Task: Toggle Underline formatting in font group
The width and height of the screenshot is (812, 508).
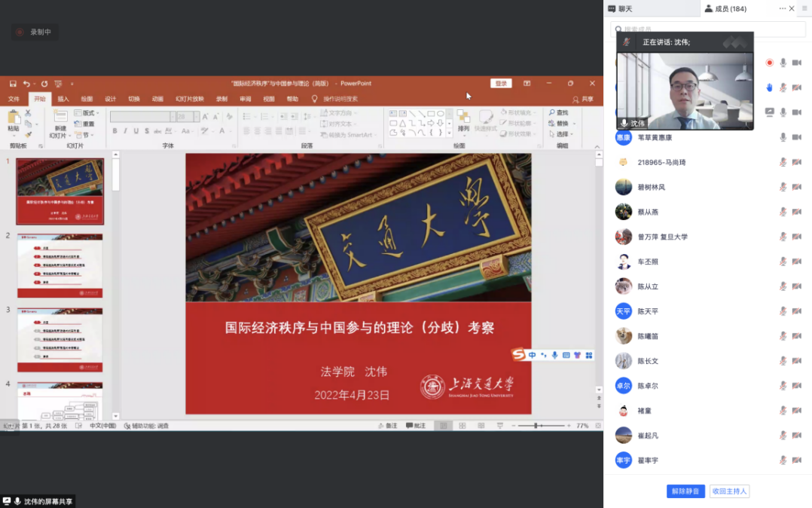Action: 136,131
